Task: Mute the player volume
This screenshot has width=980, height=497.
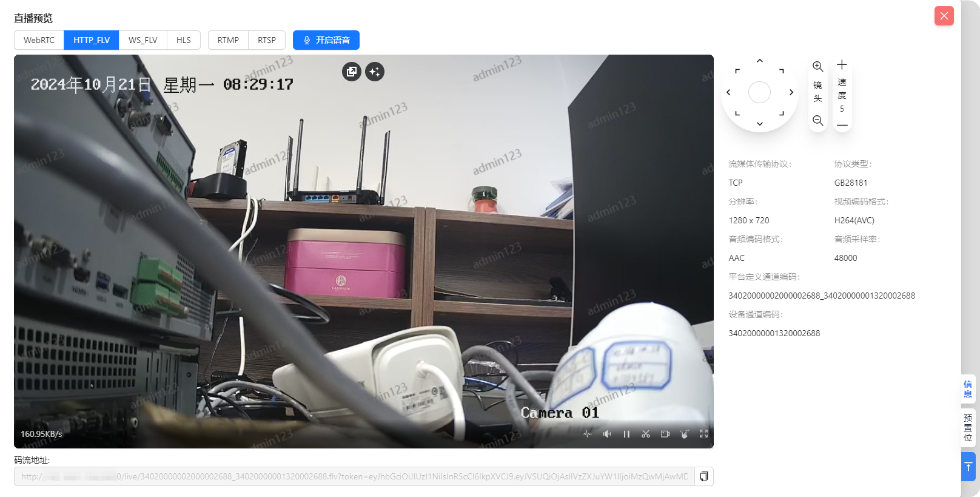Action: click(607, 434)
